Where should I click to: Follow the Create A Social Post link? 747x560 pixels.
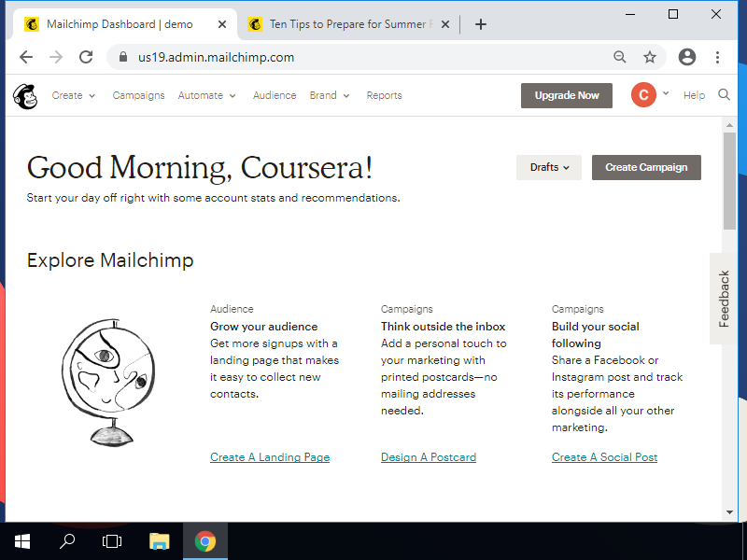click(604, 457)
